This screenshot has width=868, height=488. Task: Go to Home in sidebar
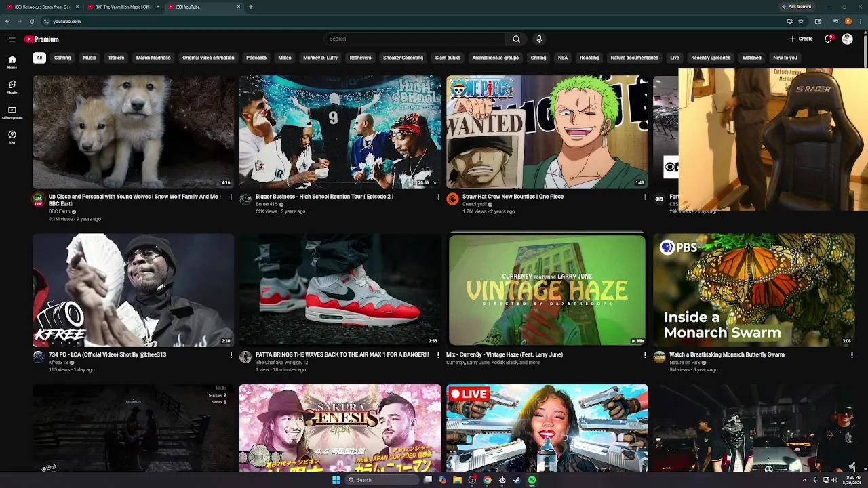click(12, 62)
